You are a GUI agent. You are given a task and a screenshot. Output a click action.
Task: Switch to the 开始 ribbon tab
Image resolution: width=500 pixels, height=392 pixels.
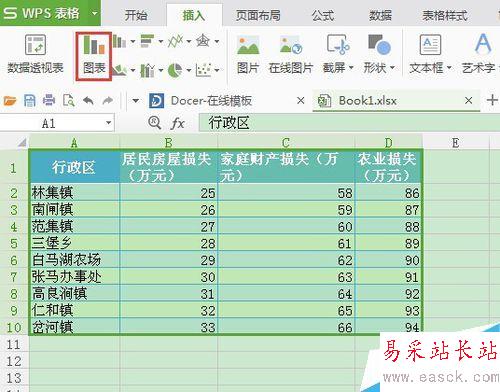tap(136, 15)
